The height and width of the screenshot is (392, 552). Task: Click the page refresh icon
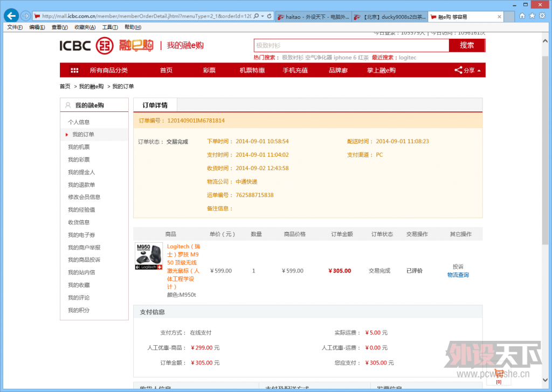click(270, 16)
